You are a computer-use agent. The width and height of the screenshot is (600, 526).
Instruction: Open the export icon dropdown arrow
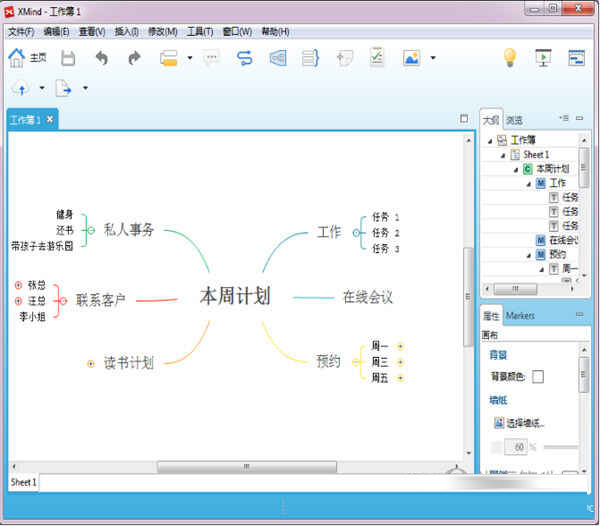pos(85,88)
